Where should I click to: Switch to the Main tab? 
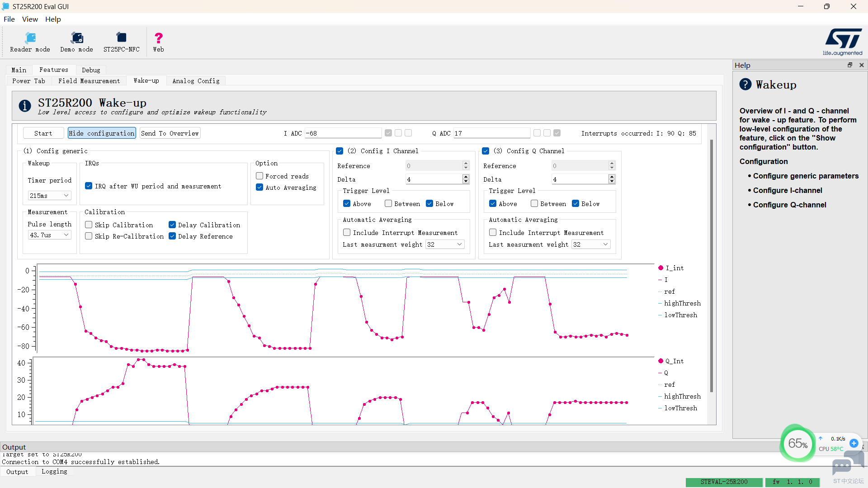pos(19,70)
